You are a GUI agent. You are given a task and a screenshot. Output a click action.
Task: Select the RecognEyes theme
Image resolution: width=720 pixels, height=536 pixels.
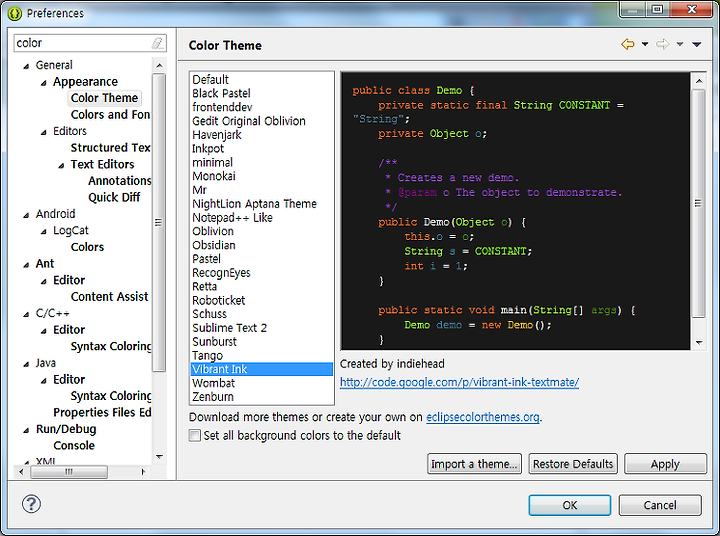262,272
